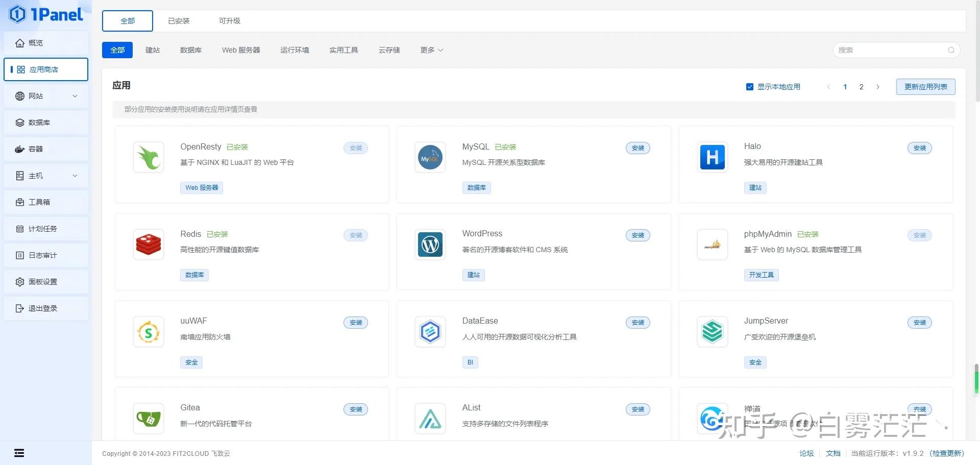The height and width of the screenshot is (465, 980).
Task: Open the OpenResty app icon
Action: coord(149,157)
